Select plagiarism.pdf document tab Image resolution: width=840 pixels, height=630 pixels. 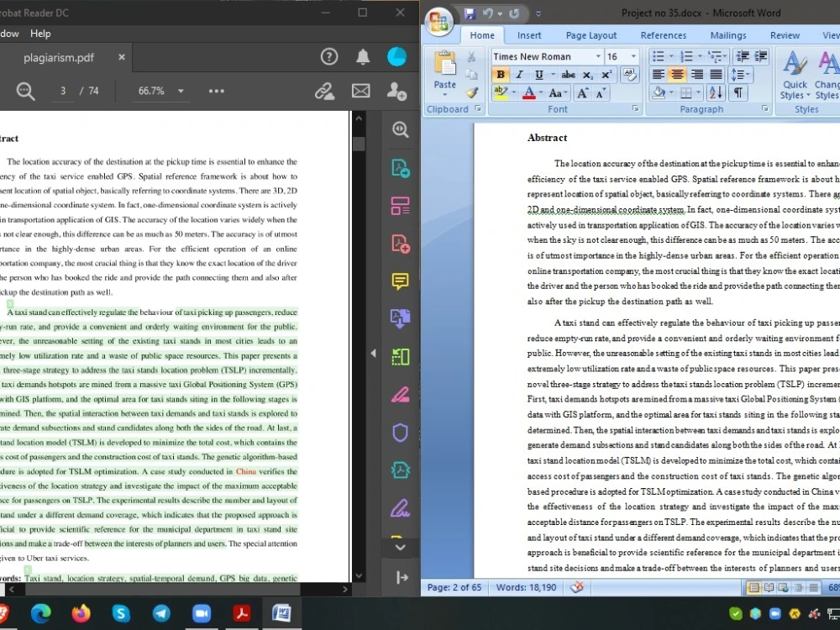point(59,57)
